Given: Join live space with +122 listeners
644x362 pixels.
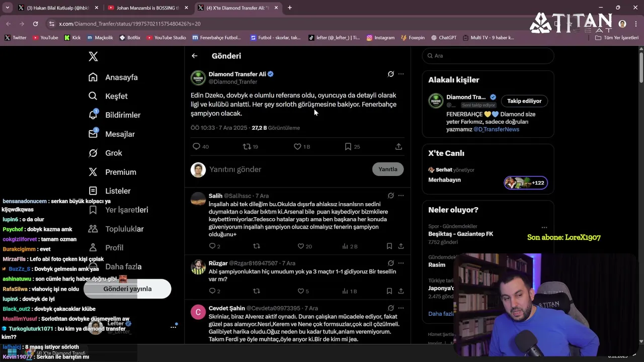Looking at the screenshot, I should pyautogui.click(x=526, y=183).
